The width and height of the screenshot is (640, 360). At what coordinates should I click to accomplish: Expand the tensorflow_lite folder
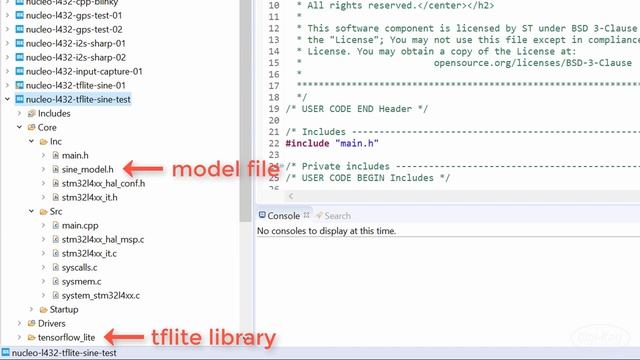click(19, 338)
